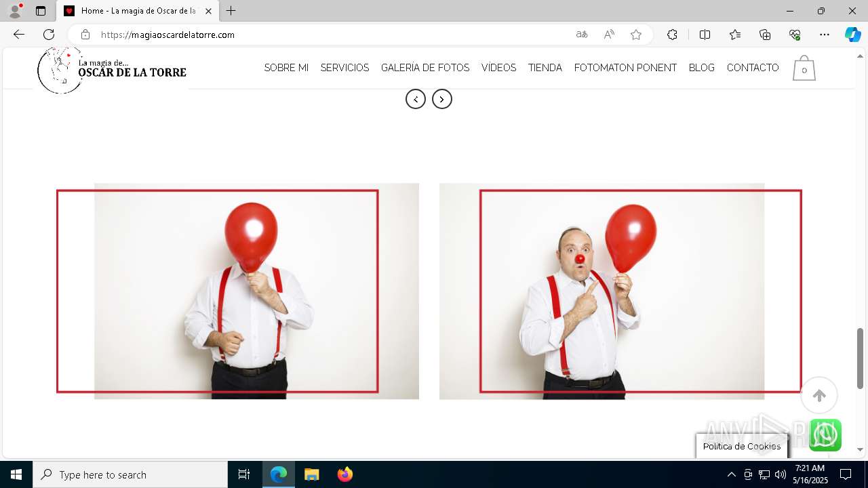Open the SOBRE MI menu item
The width and height of the screenshot is (868, 488).
(286, 68)
